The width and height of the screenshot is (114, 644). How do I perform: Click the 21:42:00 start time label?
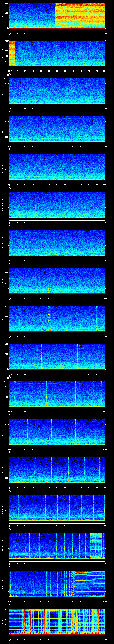9,374
